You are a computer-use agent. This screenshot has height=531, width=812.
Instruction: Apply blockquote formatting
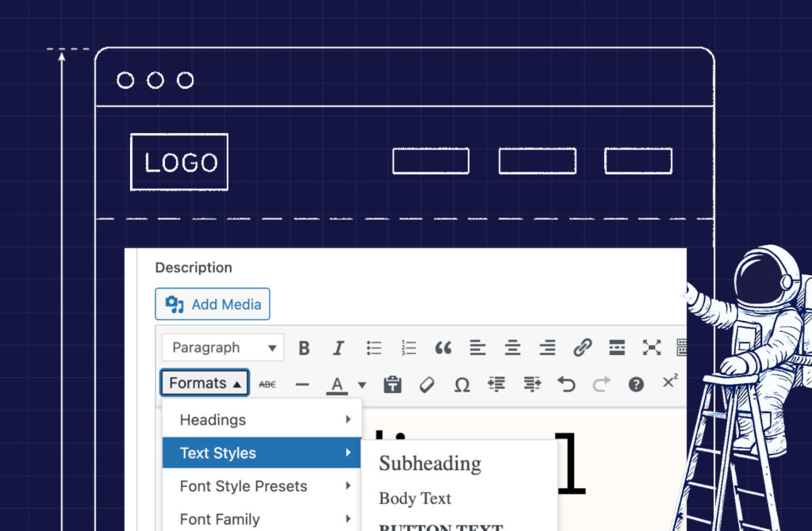[443, 348]
